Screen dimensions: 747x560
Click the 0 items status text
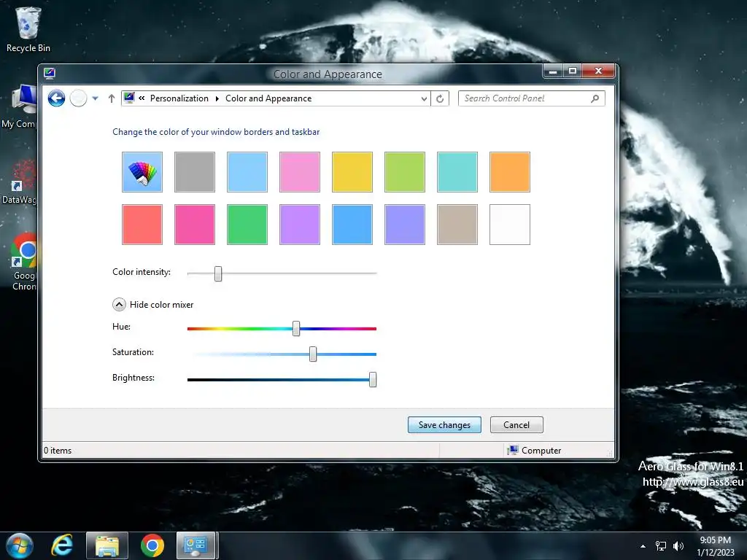click(58, 451)
